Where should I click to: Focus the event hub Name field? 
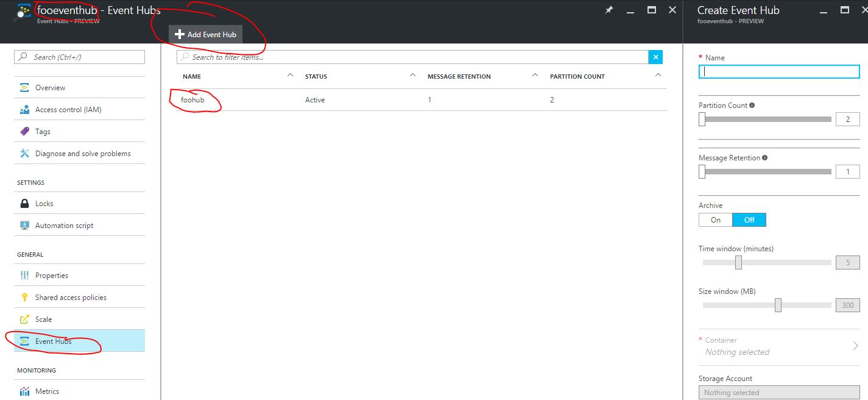tap(778, 71)
